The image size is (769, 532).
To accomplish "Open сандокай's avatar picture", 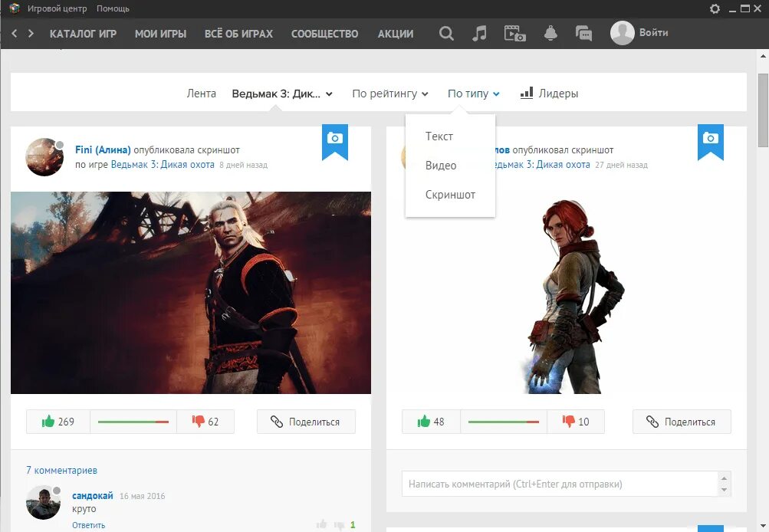I will tap(43, 503).
